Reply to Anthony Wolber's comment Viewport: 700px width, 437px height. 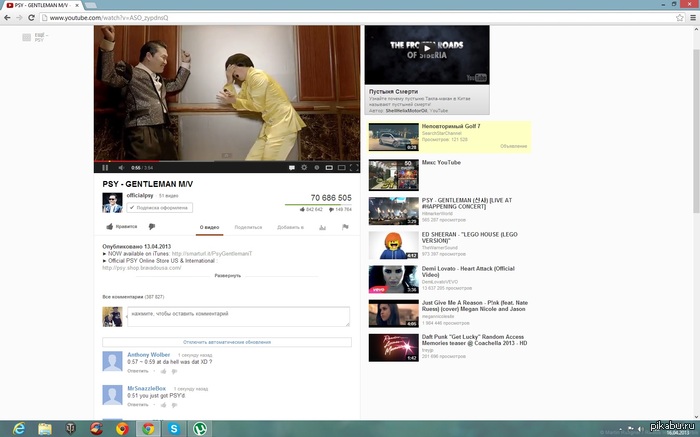138,371
